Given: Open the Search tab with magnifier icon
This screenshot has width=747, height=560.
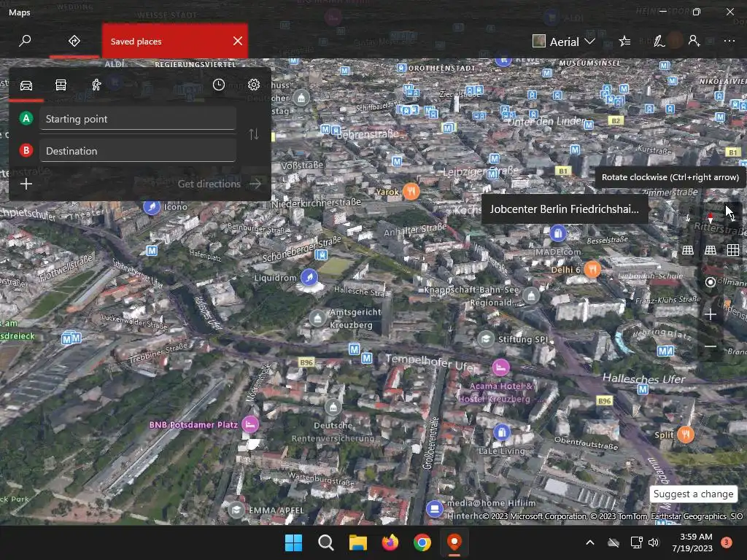Looking at the screenshot, I should tap(25, 41).
